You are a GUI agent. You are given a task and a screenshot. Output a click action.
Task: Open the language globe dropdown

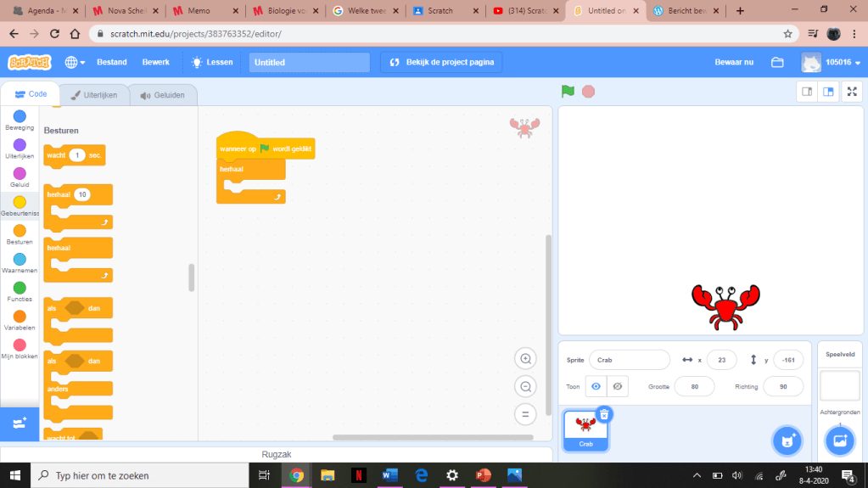[x=75, y=62]
